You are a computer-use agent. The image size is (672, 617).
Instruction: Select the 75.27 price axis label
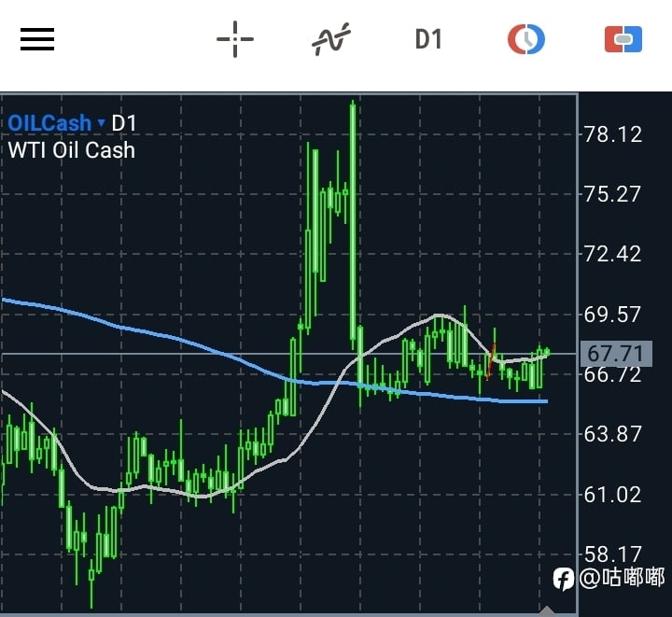point(613,194)
